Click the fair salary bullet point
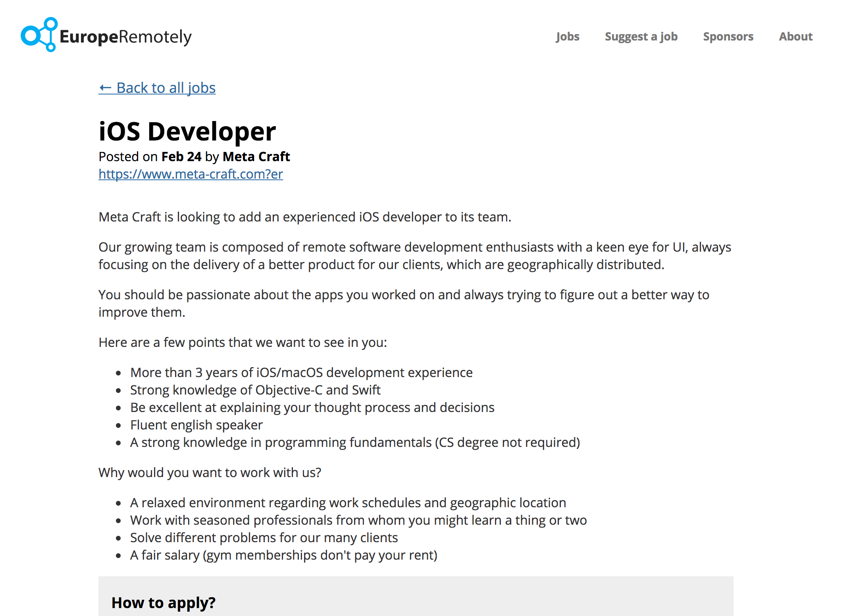The width and height of the screenshot is (851, 616). pyautogui.click(x=283, y=555)
